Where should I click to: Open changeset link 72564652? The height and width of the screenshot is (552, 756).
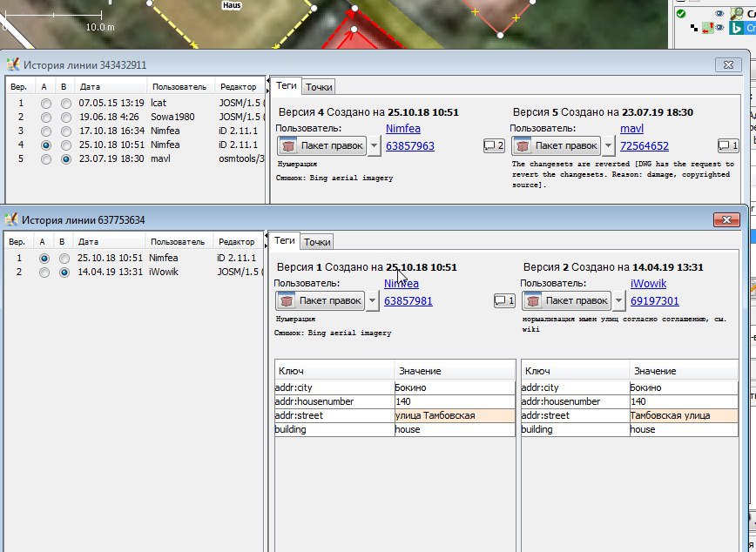coord(645,146)
